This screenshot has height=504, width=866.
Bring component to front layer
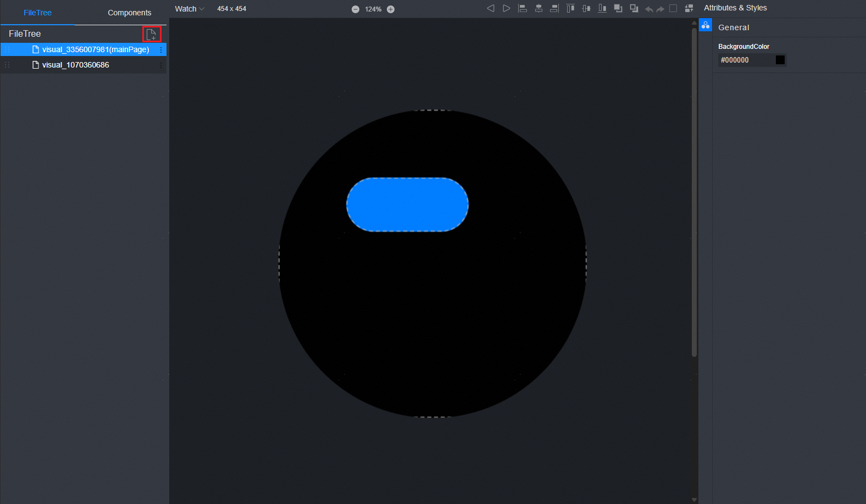[618, 8]
